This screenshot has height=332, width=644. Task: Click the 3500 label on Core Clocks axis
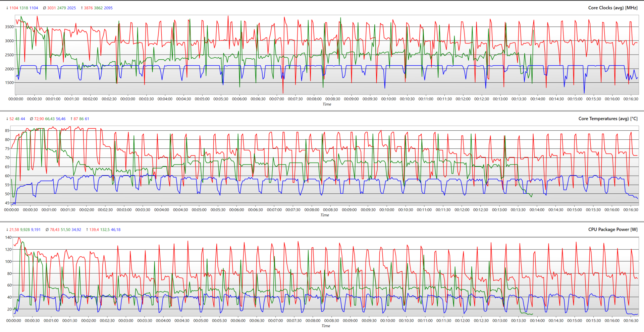tap(9, 27)
